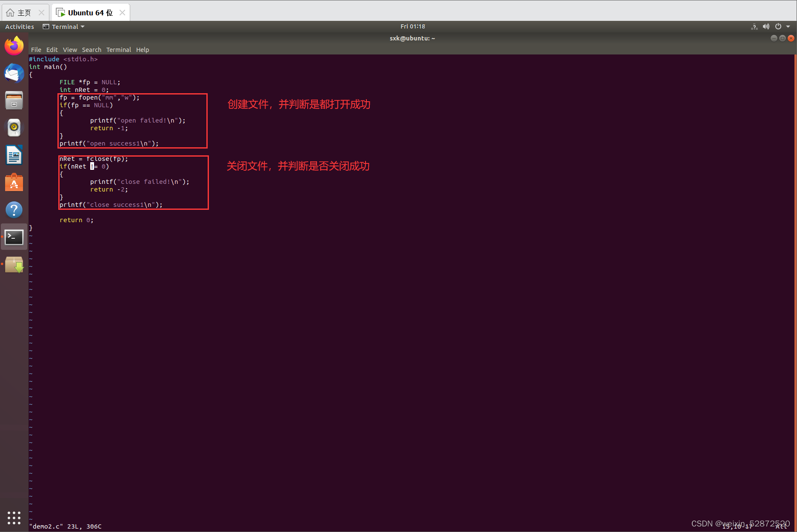Maximize the terminal window
The image size is (797, 532).
point(782,38)
